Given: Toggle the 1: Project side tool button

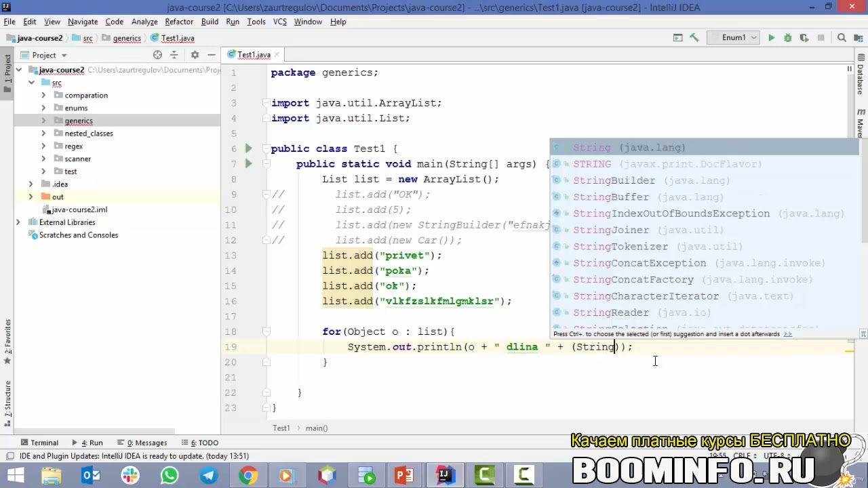Looking at the screenshot, I should coord(7,73).
